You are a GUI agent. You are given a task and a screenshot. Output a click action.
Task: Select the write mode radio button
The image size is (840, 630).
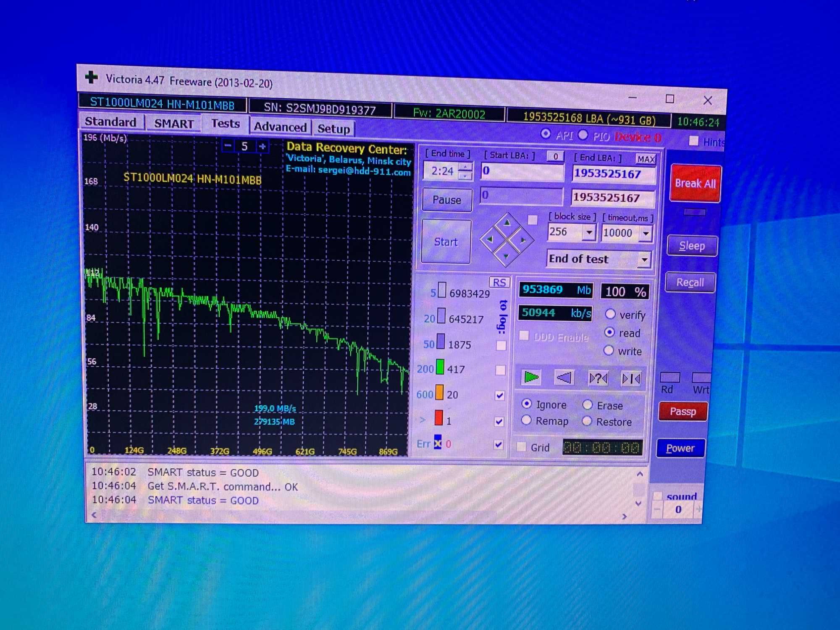pos(609,350)
